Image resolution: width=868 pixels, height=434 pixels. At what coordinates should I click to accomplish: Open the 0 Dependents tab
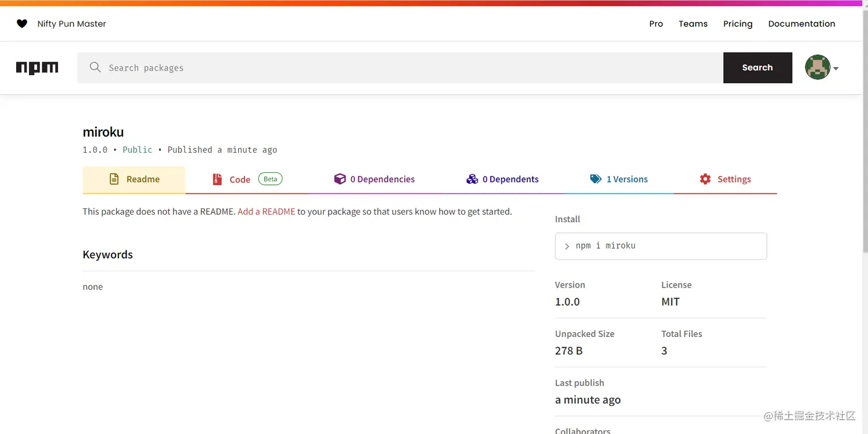(x=502, y=180)
